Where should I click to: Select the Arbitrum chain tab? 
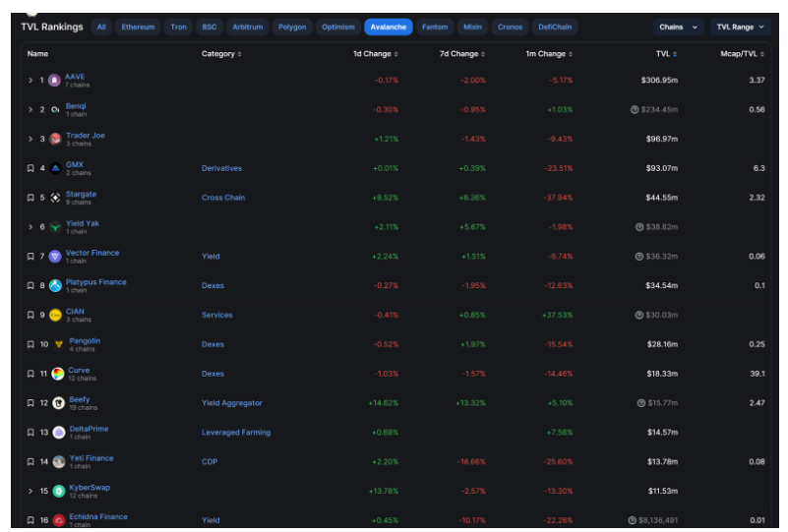tap(247, 28)
